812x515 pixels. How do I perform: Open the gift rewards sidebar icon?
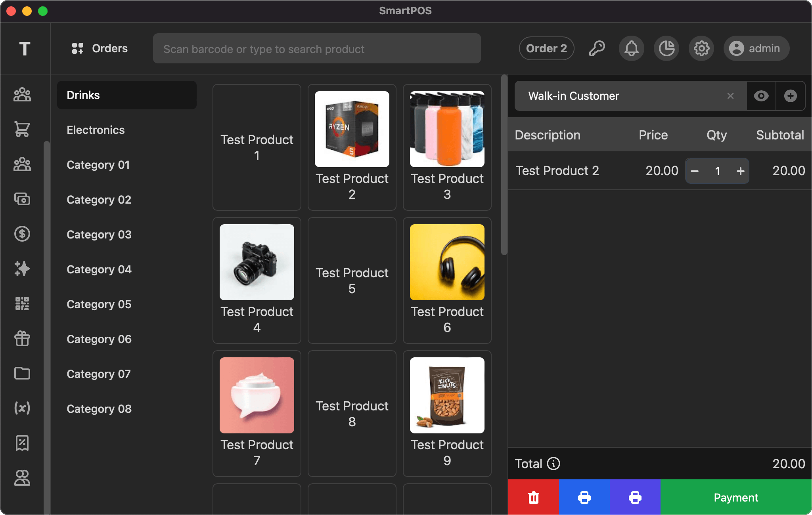coord(23,338)
